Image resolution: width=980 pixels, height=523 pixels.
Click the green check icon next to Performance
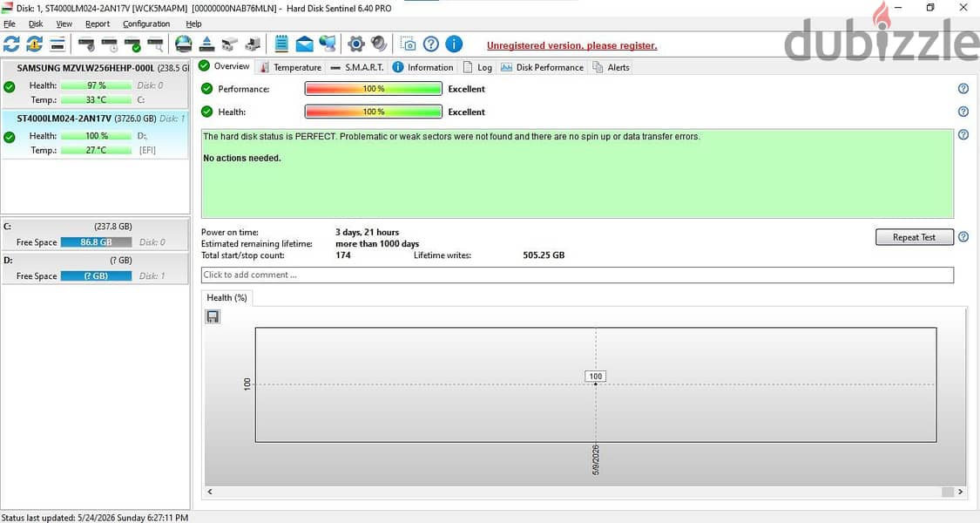206,89
